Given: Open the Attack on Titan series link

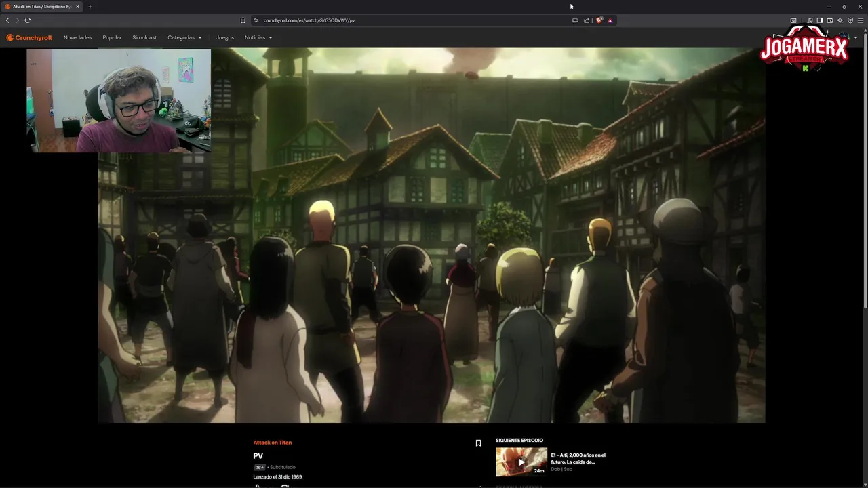Looking at the screenshot, I should click(273, 443).
